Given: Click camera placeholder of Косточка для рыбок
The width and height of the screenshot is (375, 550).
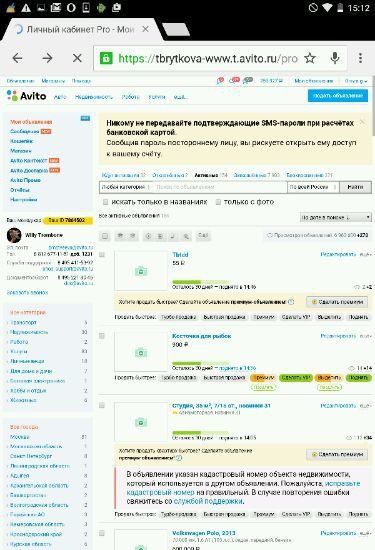Looking at the screenshot, I should (141, 353).
